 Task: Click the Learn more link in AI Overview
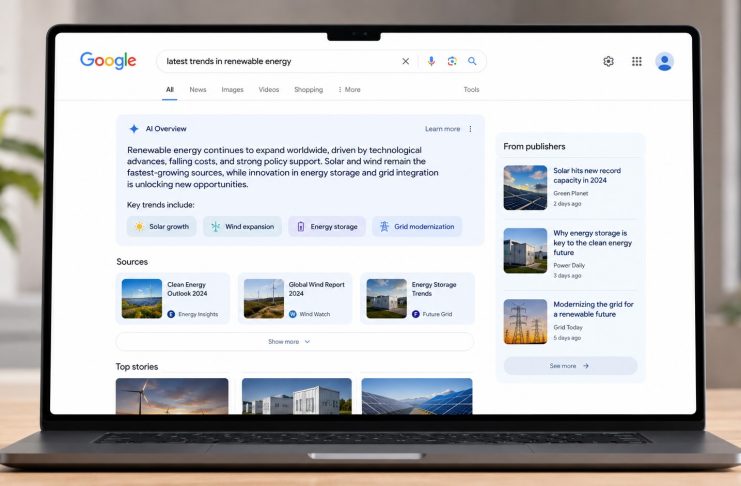tap(442, 129)
